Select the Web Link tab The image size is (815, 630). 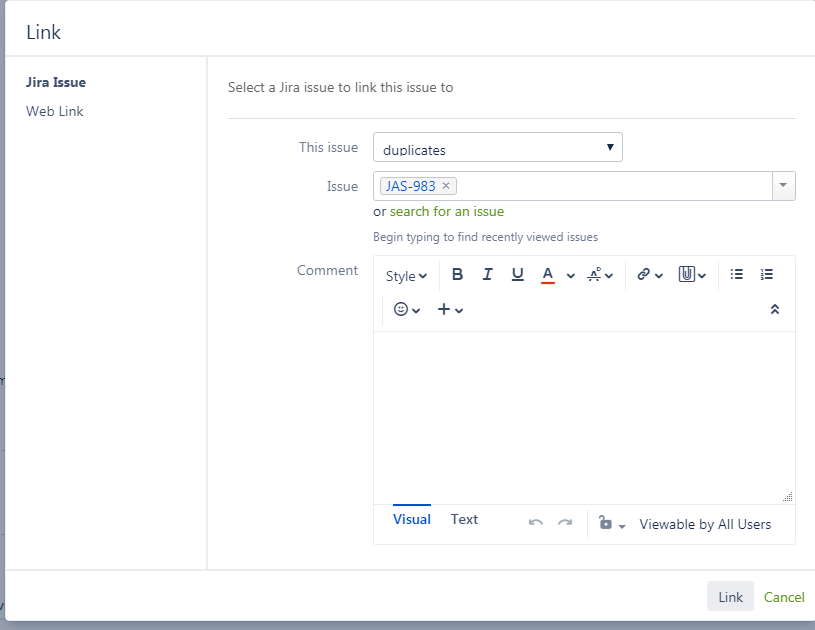pos(55,111)
